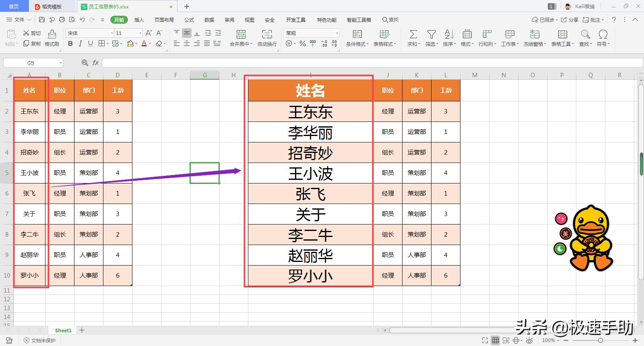Open new document tab with + button
644x346 pixels.
187,6
